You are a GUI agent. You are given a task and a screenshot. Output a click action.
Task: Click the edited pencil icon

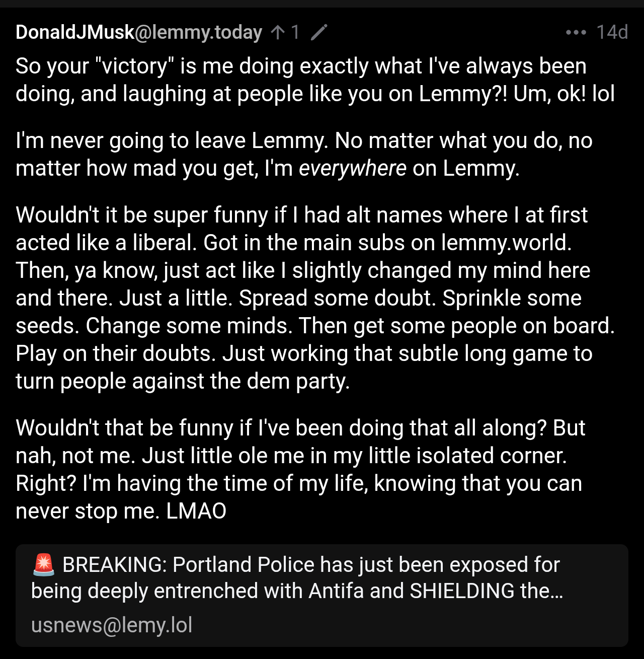pyautogui.click(x=319, y=33)
